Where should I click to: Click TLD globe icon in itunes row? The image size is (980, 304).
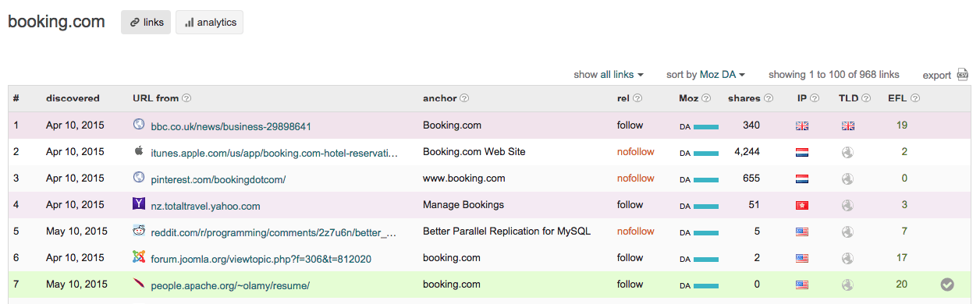847,152
